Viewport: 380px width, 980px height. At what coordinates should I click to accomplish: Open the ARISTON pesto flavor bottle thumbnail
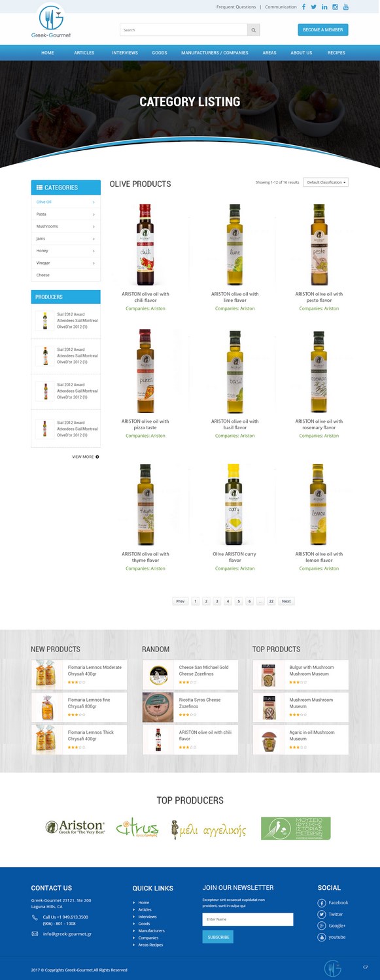[319, 244]
